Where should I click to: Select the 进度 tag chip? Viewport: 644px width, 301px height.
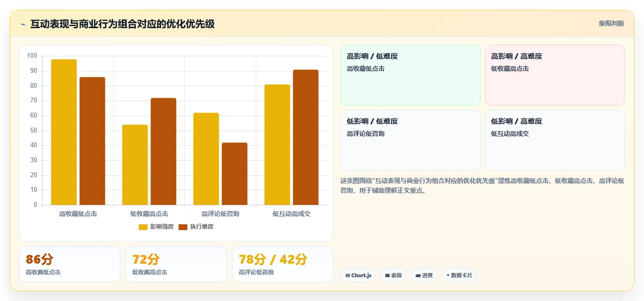pos(424,275)
